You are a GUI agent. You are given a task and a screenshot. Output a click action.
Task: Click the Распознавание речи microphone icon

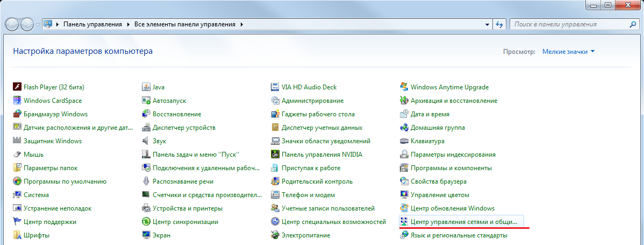146,181
